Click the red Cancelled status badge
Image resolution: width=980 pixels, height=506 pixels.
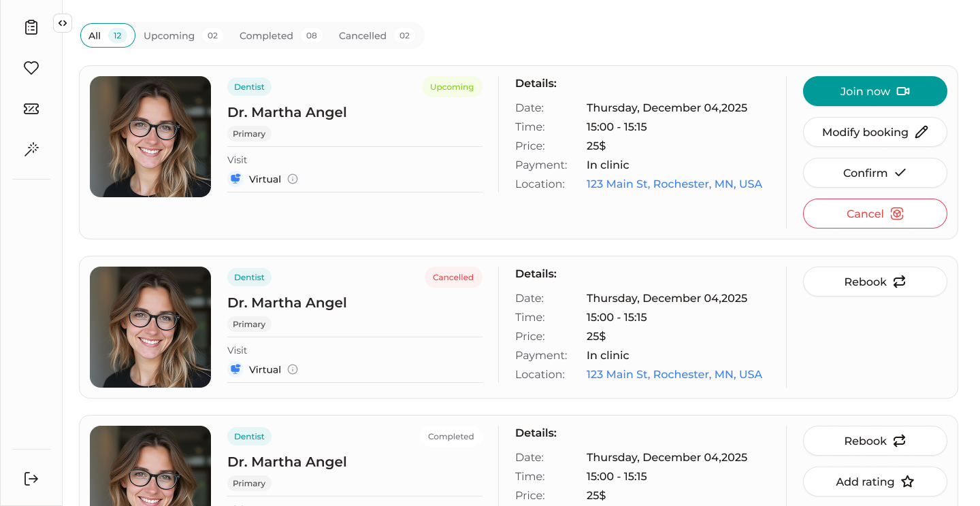click(453, 277)
